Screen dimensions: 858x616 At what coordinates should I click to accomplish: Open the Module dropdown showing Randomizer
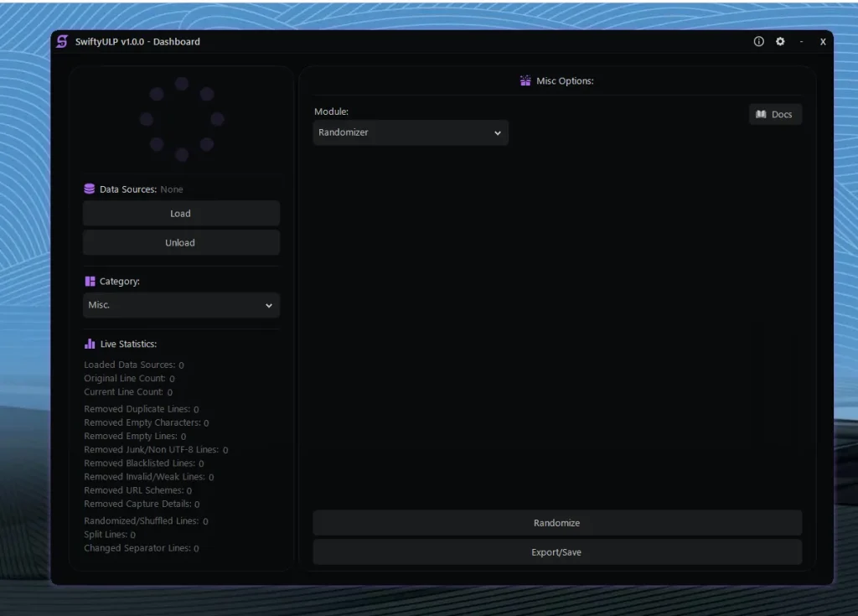pyautogui.click(x=411, y=132)
